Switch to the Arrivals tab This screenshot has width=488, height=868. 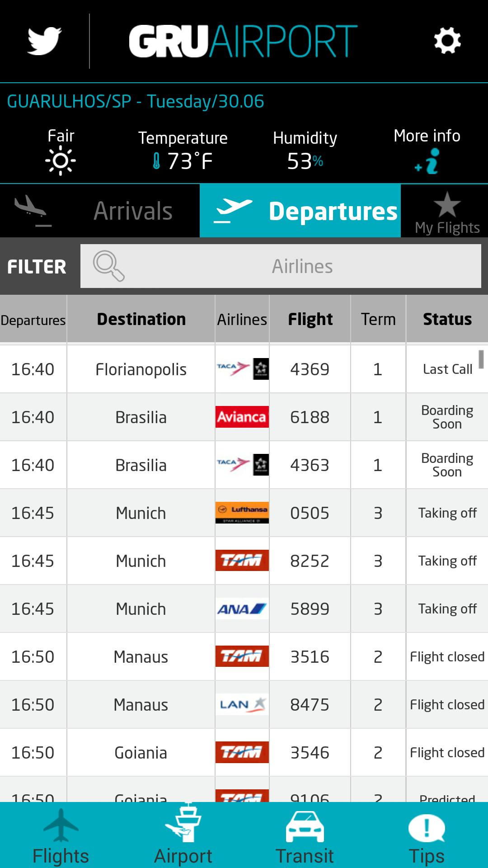pos(100,211)
